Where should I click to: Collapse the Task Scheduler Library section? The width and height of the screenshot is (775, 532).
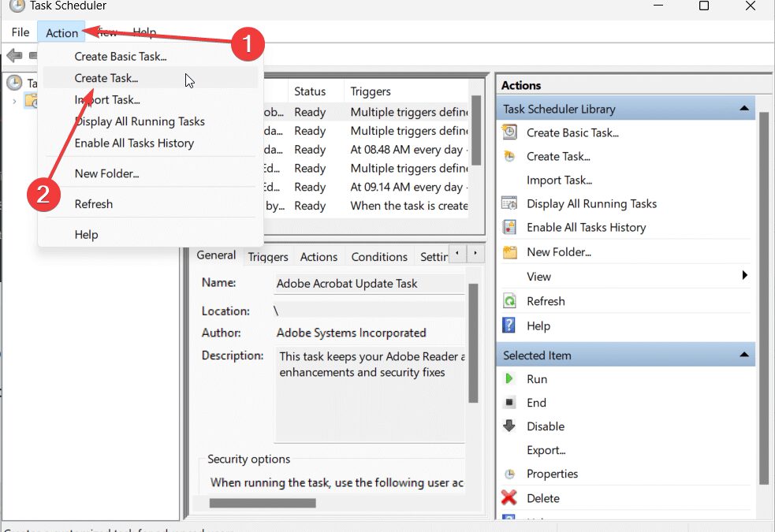click(744, 108)
